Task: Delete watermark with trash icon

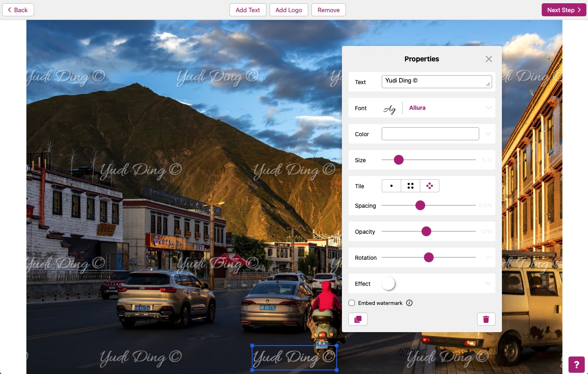Action: click(x=486, y=319)
